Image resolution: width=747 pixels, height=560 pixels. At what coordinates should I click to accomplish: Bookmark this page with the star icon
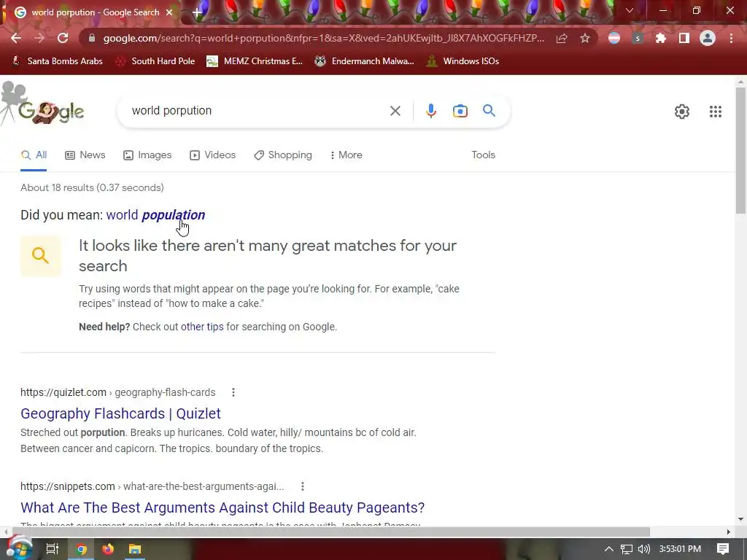click(x=585, y=38)
